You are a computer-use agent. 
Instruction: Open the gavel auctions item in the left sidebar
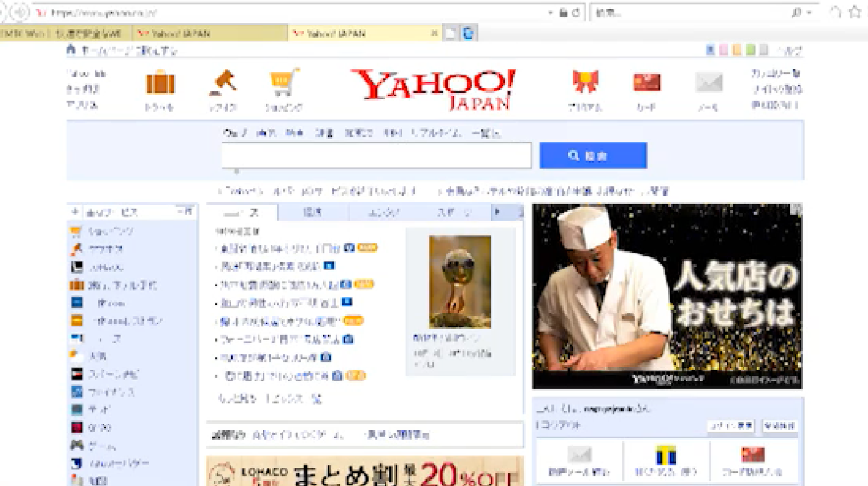pos(96,249)
